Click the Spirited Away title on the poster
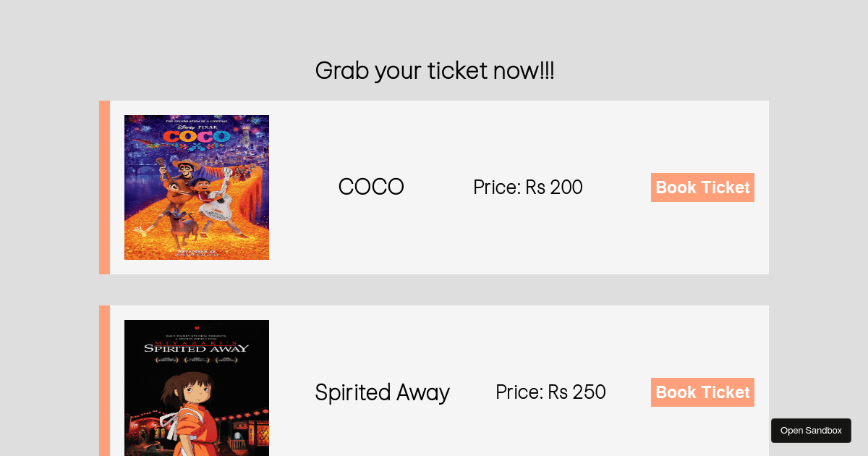The height and width of the screenshot is (456, 868). click(x=196, y=347)
